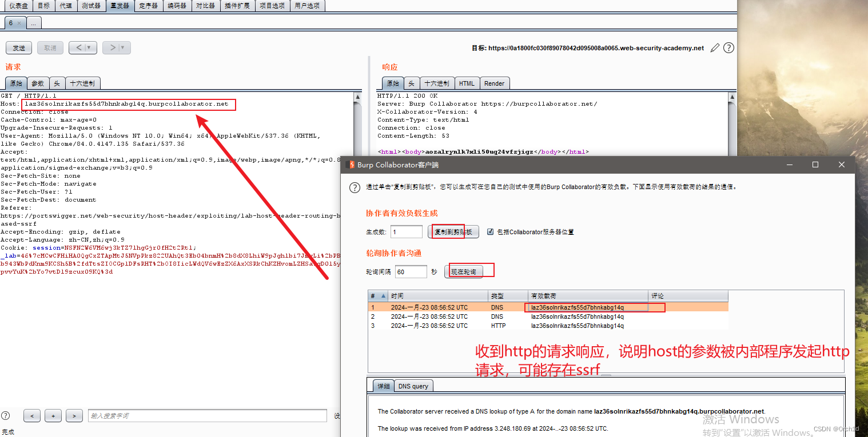Click the ... new Repeater tab
The image size is (868, 437).
click(x=34, y=23)
